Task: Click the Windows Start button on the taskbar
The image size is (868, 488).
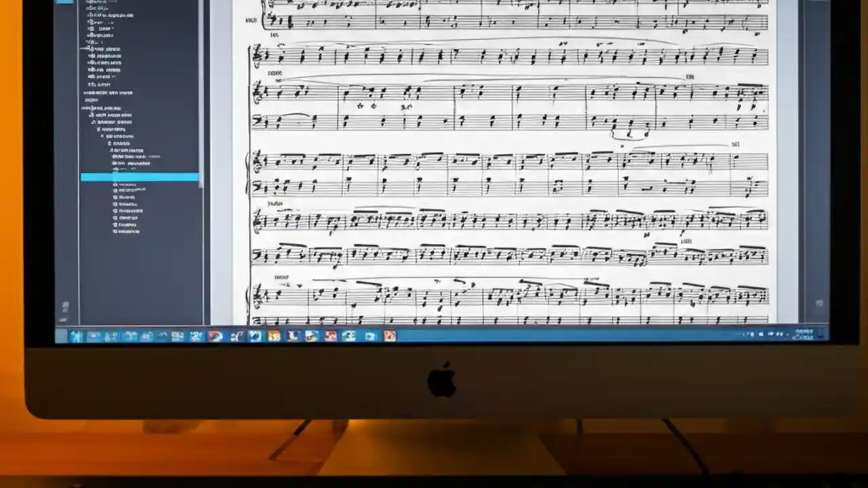Action: pyautogui.click(x=75, y=336)
